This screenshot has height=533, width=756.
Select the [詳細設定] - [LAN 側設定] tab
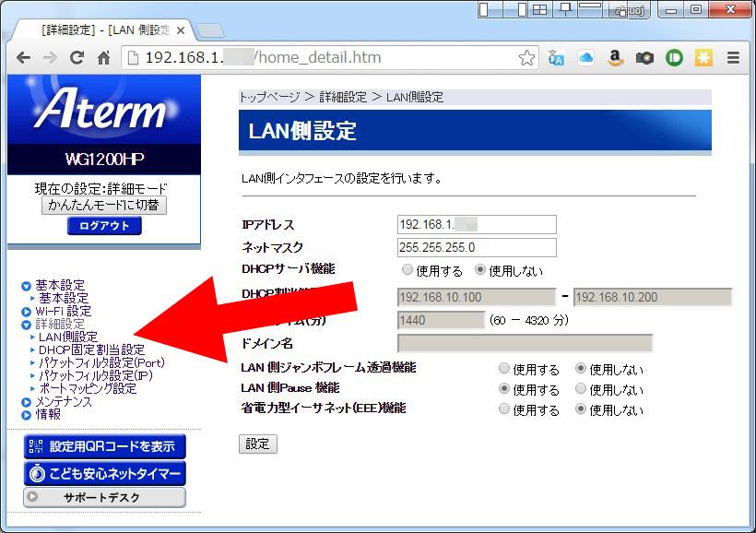pos(103,30)
